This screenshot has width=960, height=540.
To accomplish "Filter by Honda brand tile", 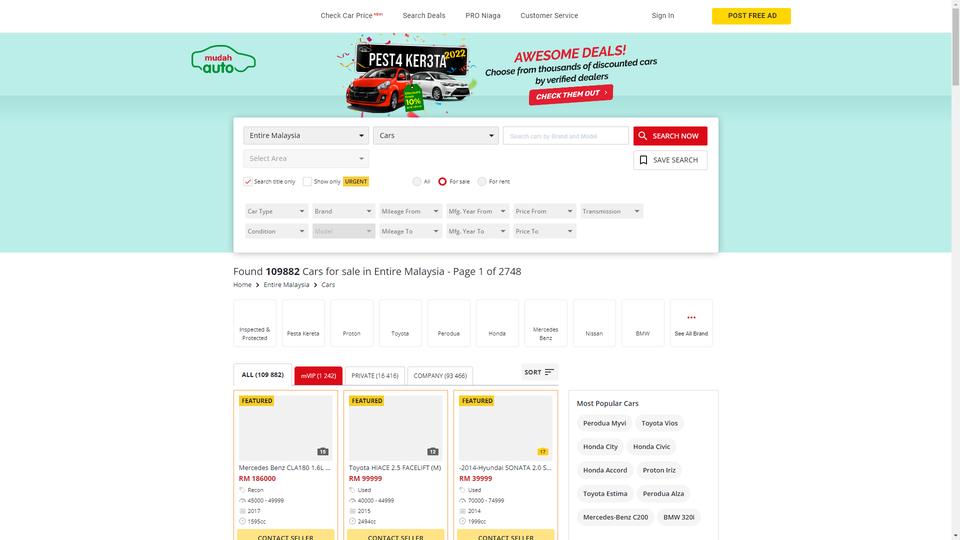I will click(x=497, y=323).
